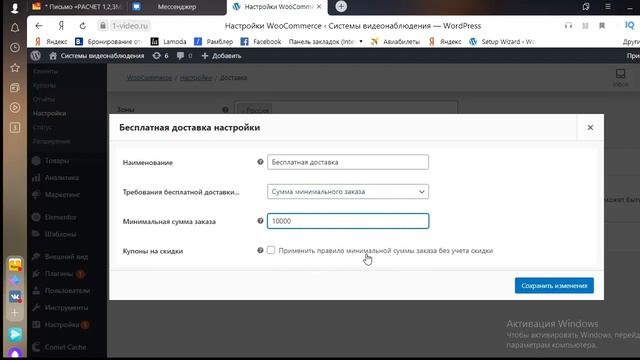Click the minimum order amount field
Screen dimensions: 640x360
point(348,221)
